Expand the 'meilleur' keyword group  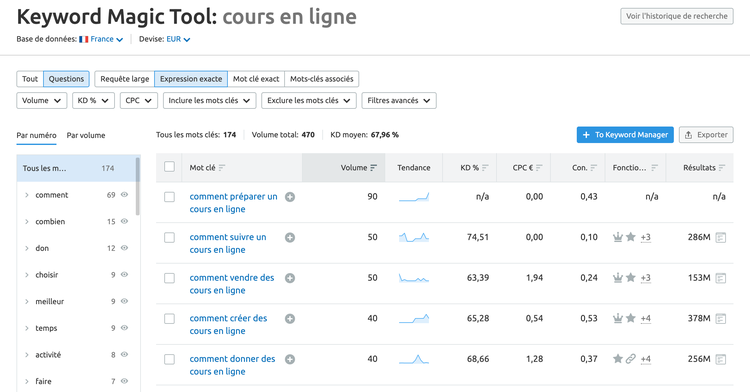[x=27, y=302]
